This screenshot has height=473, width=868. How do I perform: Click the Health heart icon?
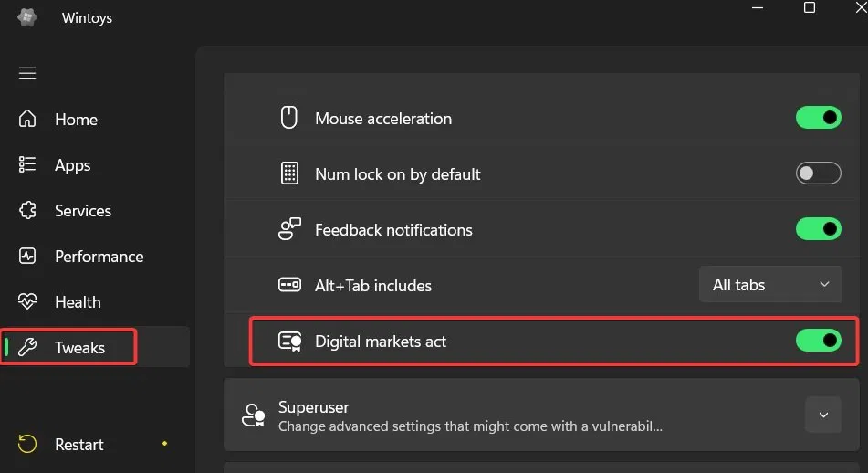pos(27,302)
